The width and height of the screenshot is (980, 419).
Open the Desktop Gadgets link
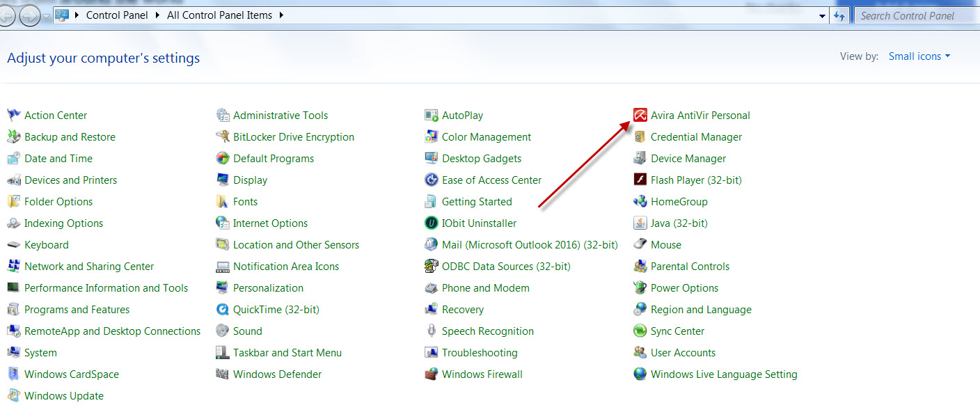[x=482, y=159]
